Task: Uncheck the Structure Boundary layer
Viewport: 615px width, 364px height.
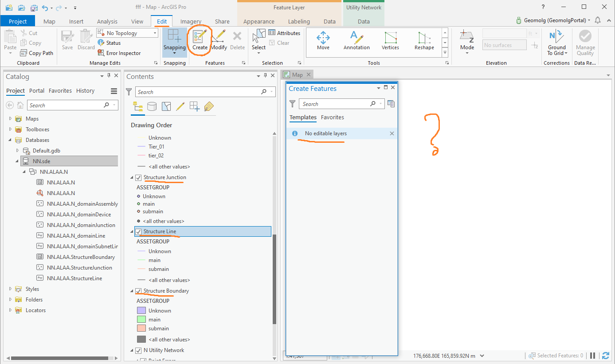Action: click(138, 291)
